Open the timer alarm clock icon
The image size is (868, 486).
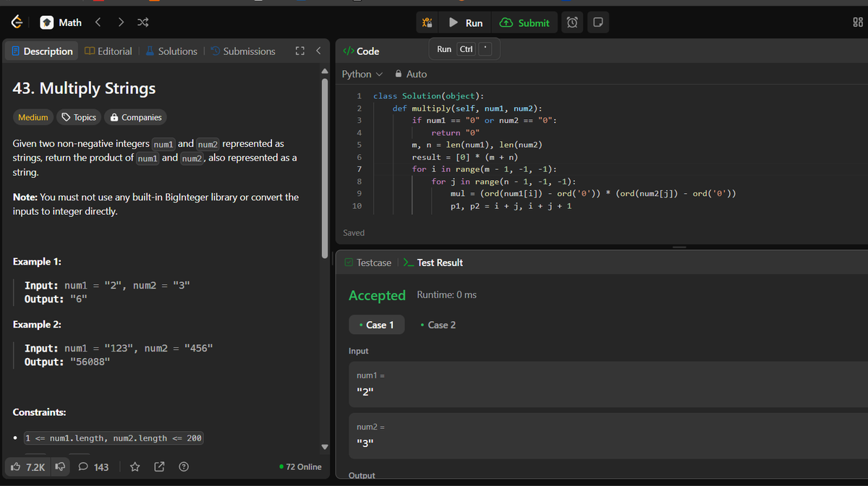click(572, 23)
